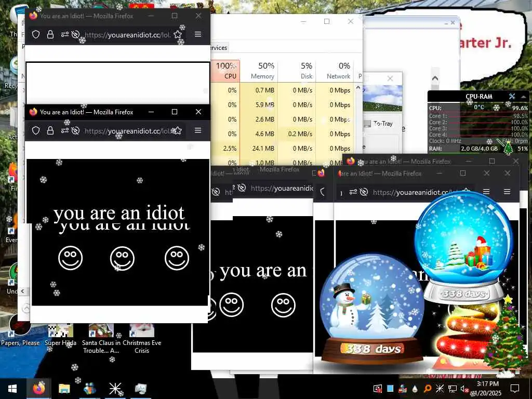Image resolution: width=532 pixels, height=399 pixels.
Task: Click the shield icon in the Firefox window showing three smileys
Action: pyautogui.click(x=36, y=130)
